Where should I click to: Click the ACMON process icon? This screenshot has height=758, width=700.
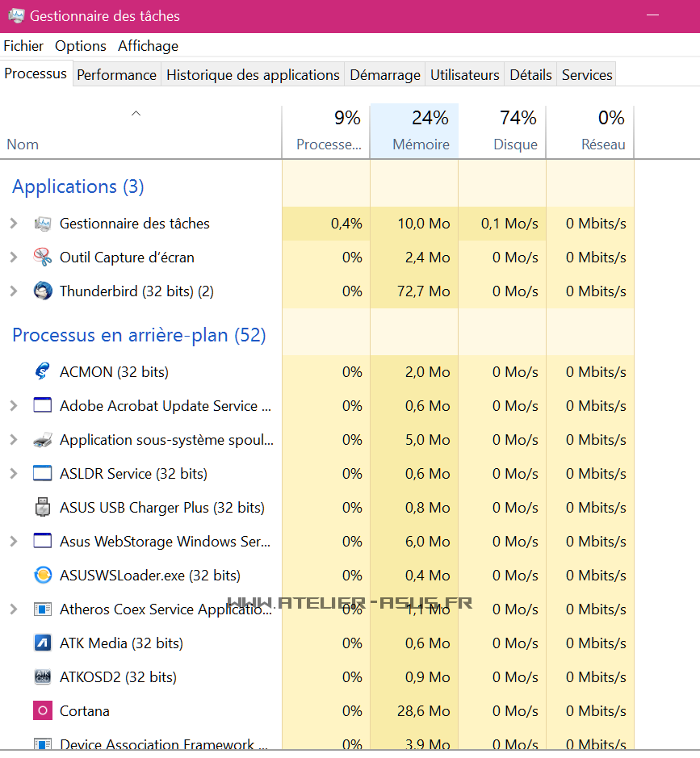coord(43,372)
